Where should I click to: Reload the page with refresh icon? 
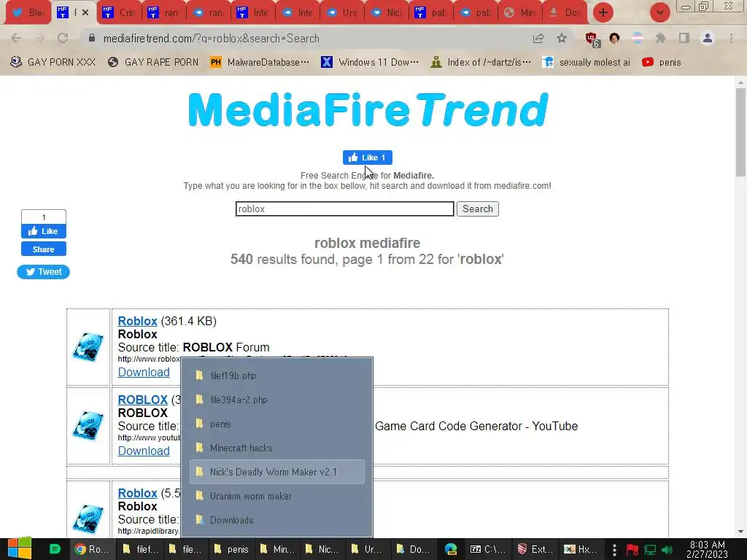tap(63, 38)
